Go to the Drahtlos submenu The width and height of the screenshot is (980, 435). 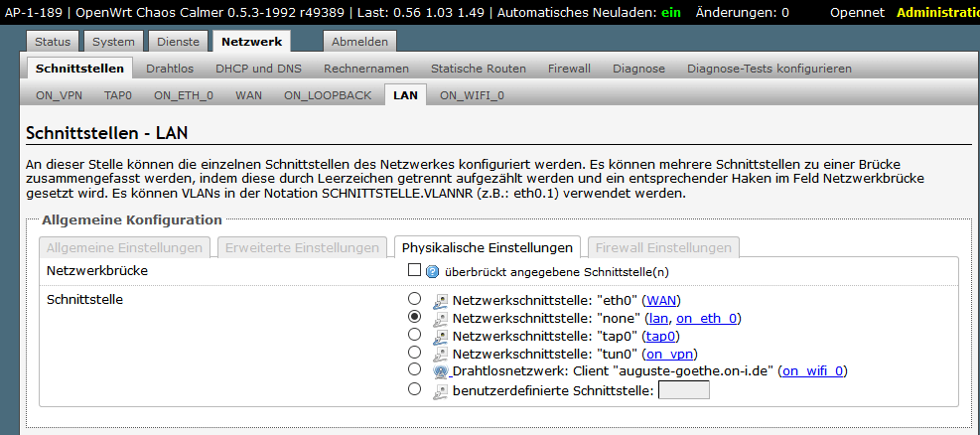pos(170,69)
